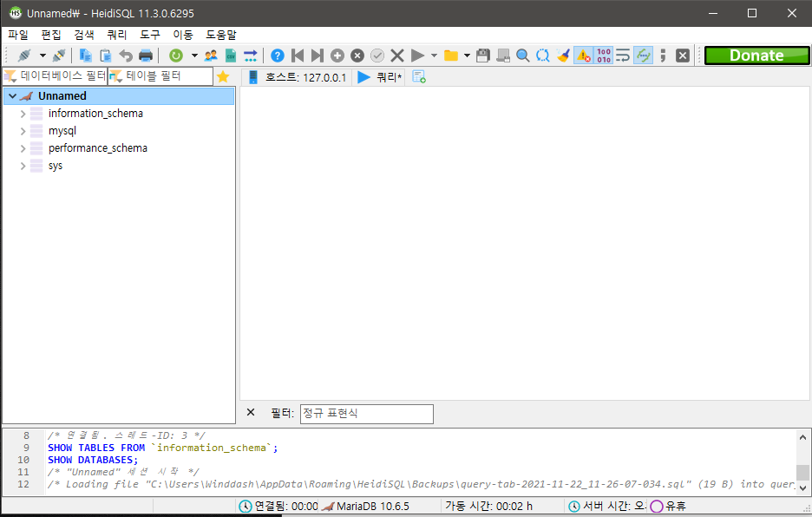Open the 편집 menu
This screenshot has width=812, height=517.
click(51, 35)
